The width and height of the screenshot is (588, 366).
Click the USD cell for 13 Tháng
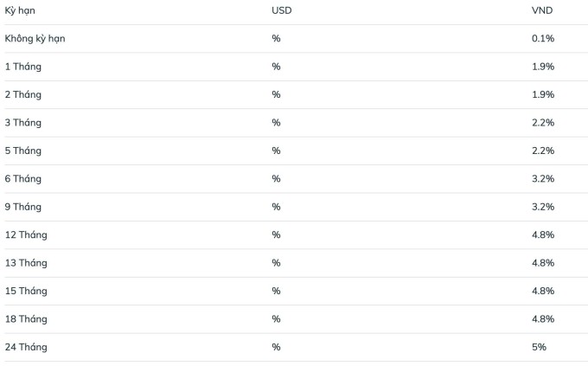pyautogui.click(x=277, y=263)
